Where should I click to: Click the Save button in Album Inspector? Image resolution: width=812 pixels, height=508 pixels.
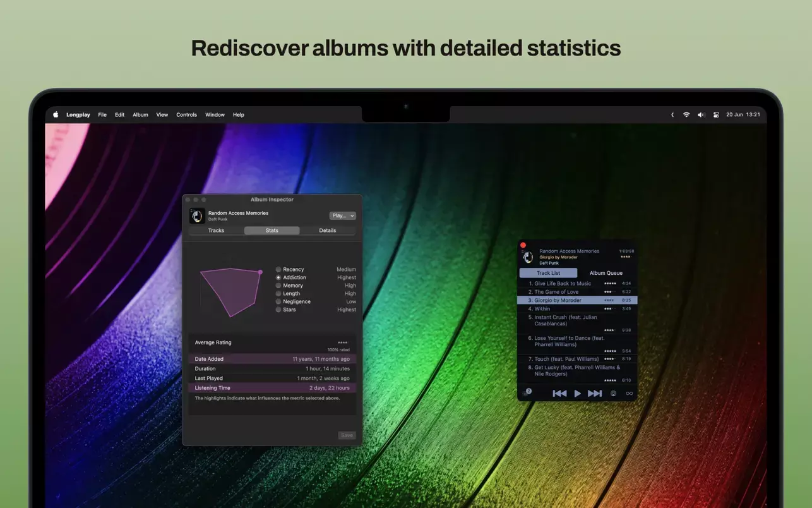tap(347, 435)
